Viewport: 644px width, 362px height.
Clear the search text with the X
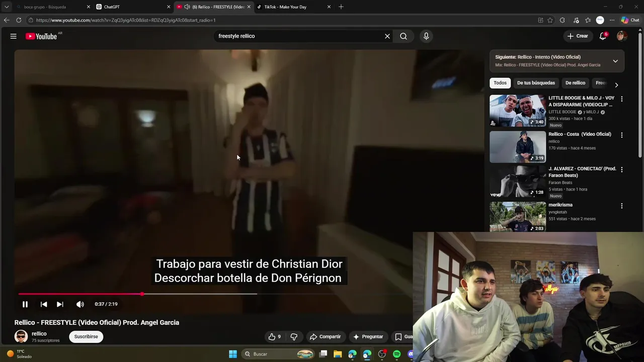(387, 36)
